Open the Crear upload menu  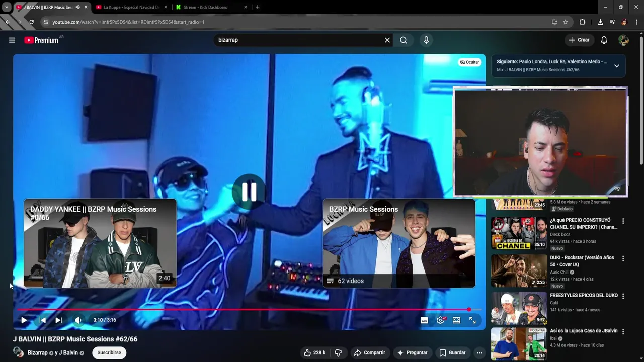click(579, 40)
